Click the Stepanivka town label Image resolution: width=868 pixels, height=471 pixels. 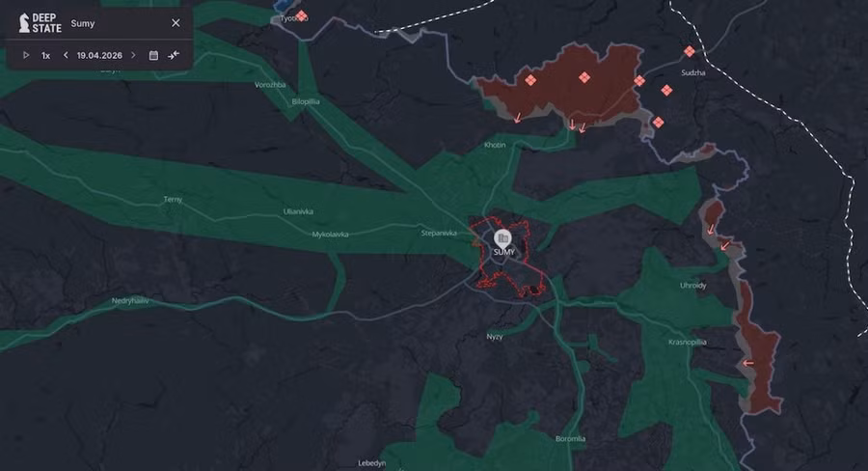(439, 233)
